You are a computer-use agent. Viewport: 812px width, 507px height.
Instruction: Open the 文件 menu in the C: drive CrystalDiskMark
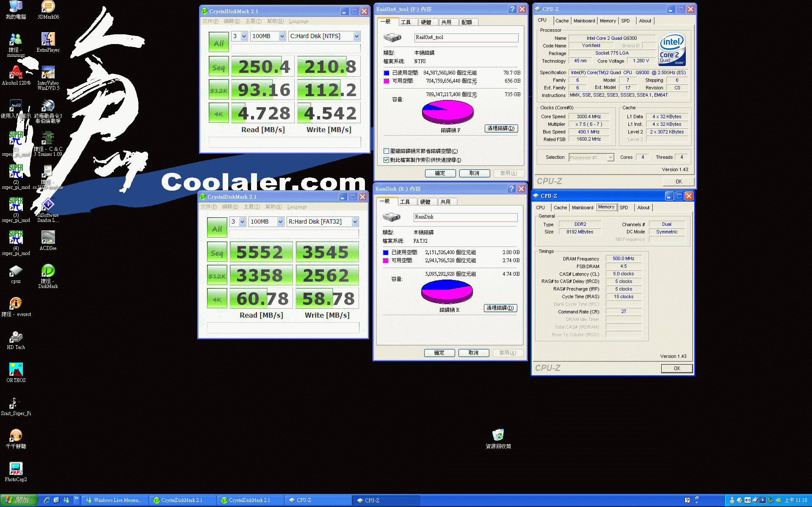tap(210, 21)
